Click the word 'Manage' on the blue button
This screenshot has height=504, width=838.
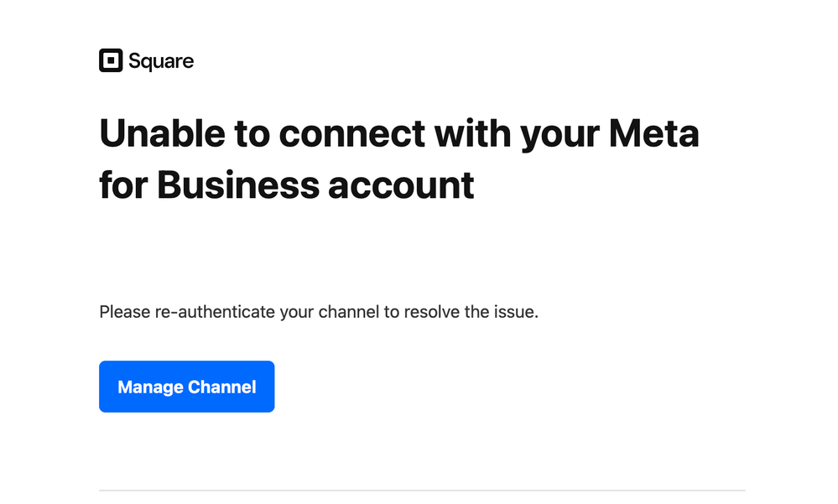tap(150, 387)
